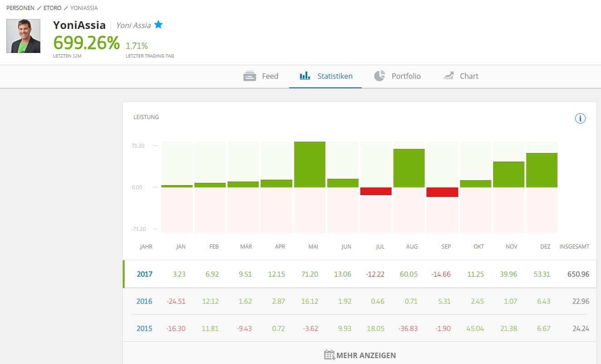Switch to the Feed tab
The width and height of the screenshot is (601, 364).
click(270, 76)
